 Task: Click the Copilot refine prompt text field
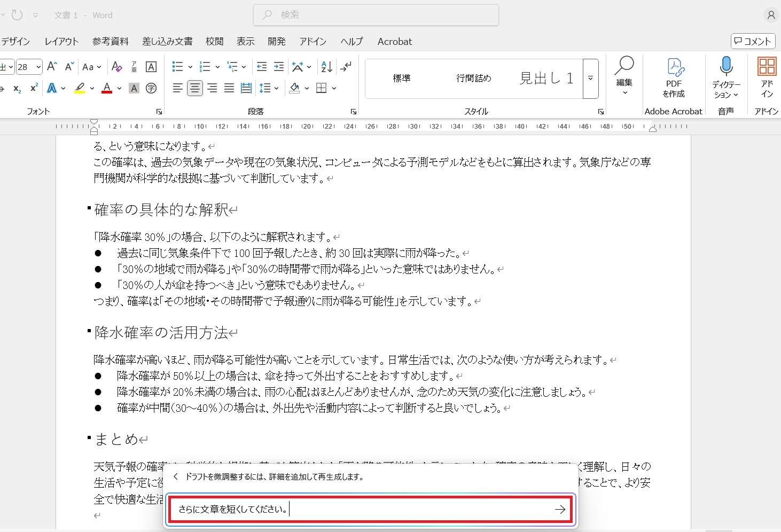[363, 510]
